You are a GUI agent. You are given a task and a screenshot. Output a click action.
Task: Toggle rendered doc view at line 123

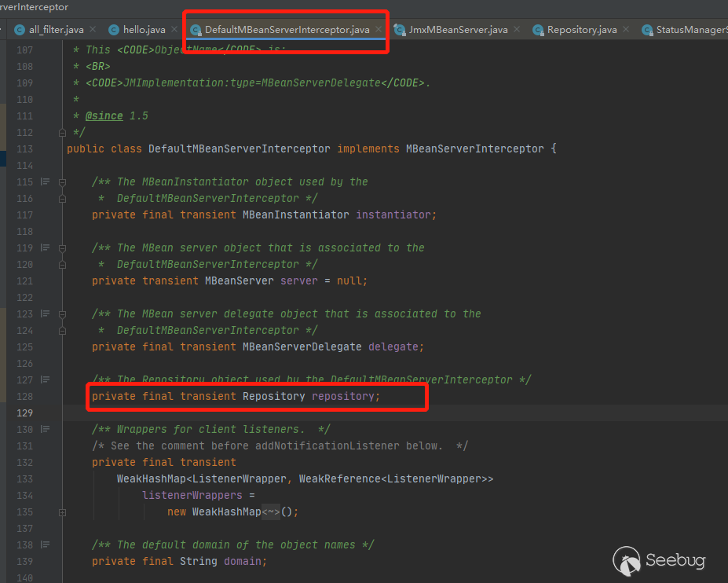[x=45, y=313]
